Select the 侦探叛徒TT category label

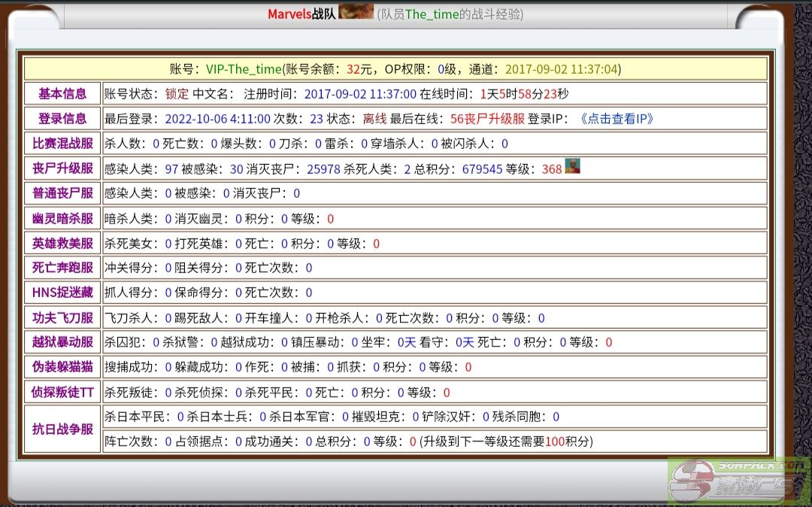[x=62, y=393]
